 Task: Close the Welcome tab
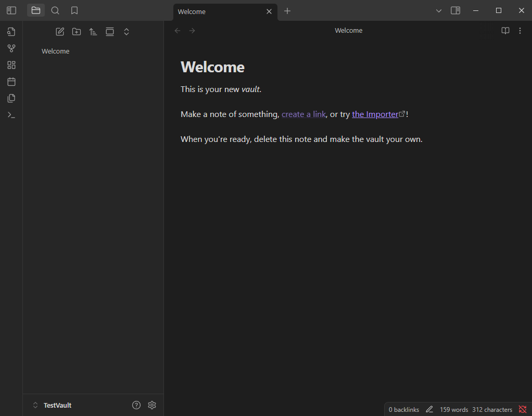[269, 11]
